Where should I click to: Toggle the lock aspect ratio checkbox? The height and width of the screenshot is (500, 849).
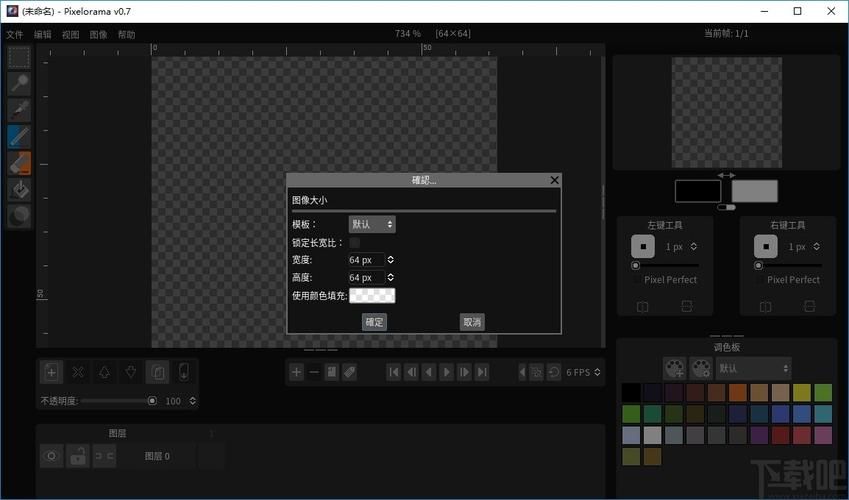point(354,243)
